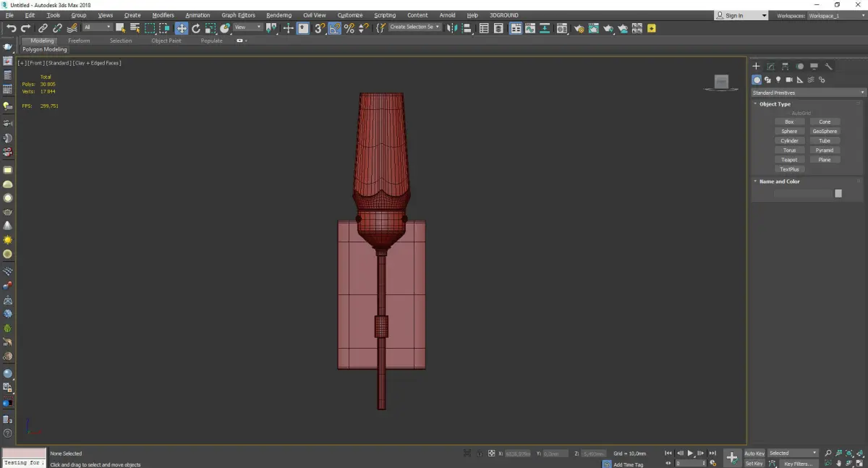Open the Motion tab in command panel

pyautogui.click(x=800, y=66)
